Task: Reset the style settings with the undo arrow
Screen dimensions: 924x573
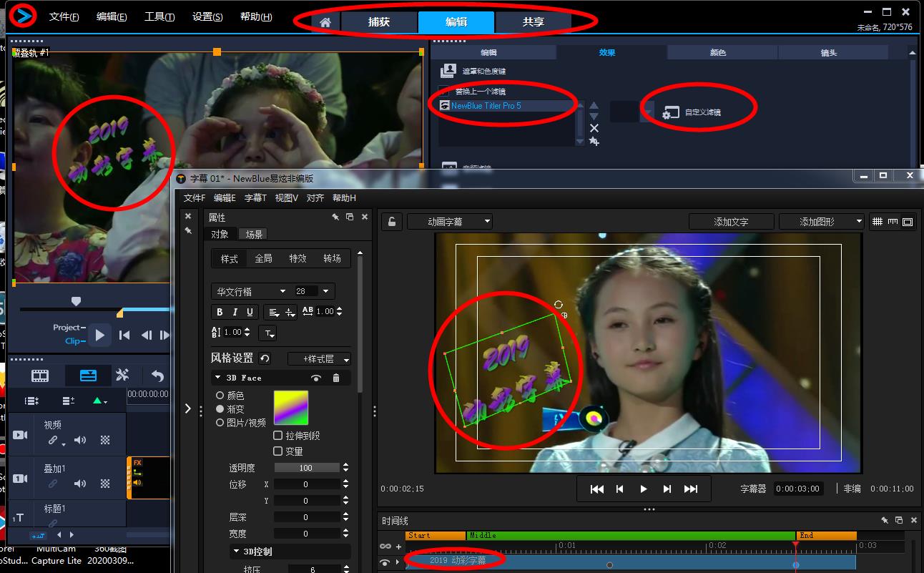Action: tap(265, 358)
